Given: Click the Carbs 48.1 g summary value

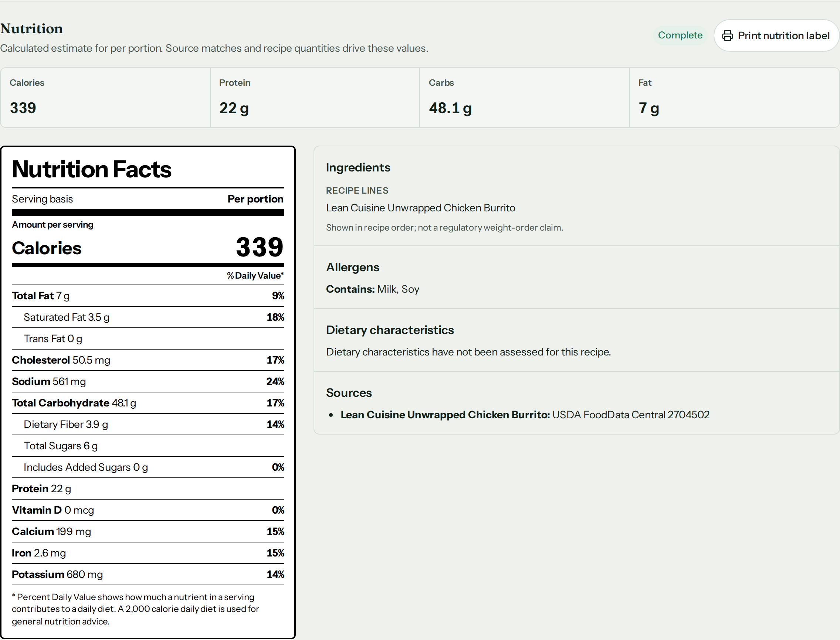Looking at the screenshot, I should (450, 108).
